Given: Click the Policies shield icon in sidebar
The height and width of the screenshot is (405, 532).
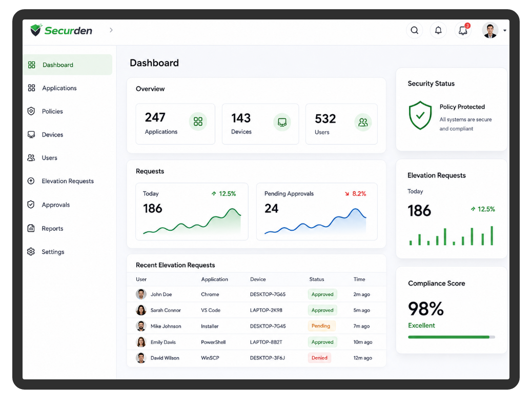Looking at the screenshot, I should 31,111.
